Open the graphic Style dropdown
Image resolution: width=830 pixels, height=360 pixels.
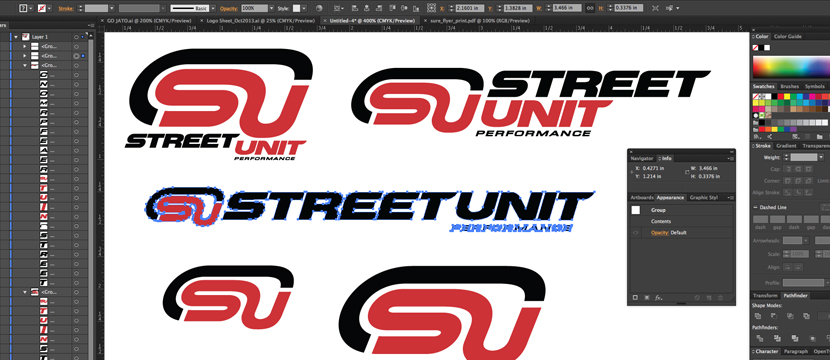click(304, 8)
